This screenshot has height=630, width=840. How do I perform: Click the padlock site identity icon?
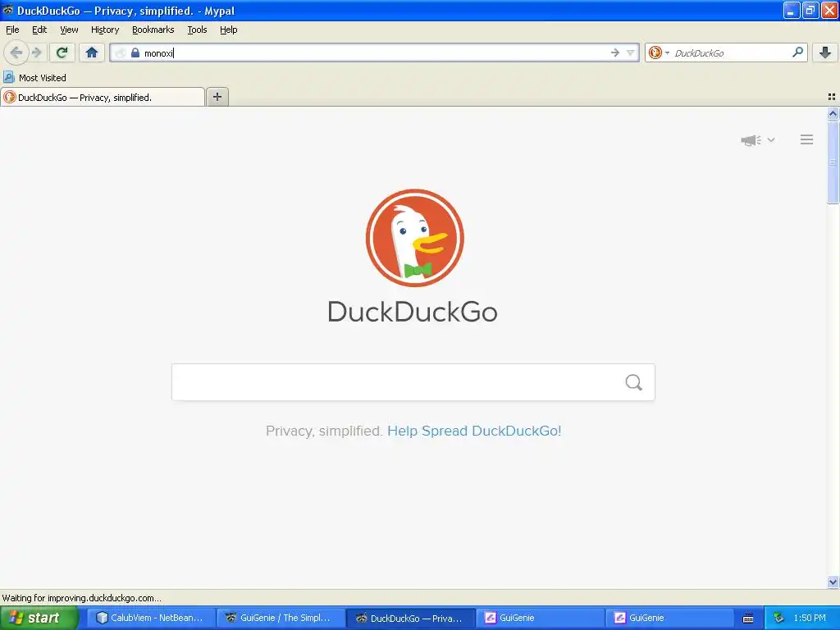click(135, 52)
